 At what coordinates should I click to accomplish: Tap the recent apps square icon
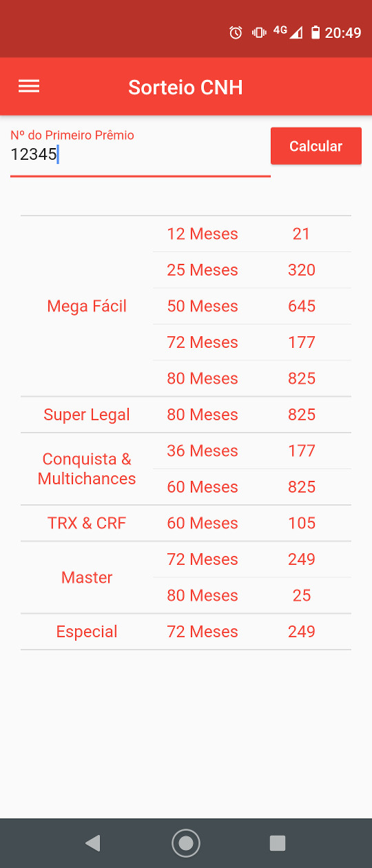(278, 843)
